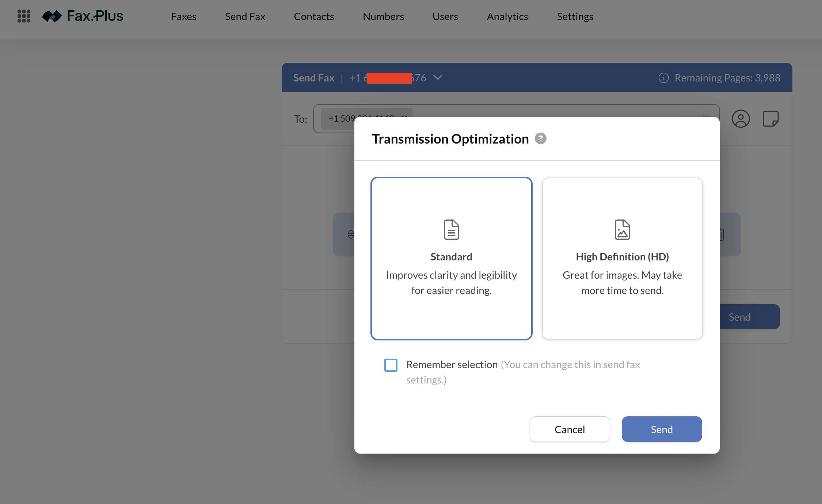Image resolution: width=822 pixels, height=504 pixels.
Task: Tick the Remember selection checkbox
Action: (x=391, y=365)
